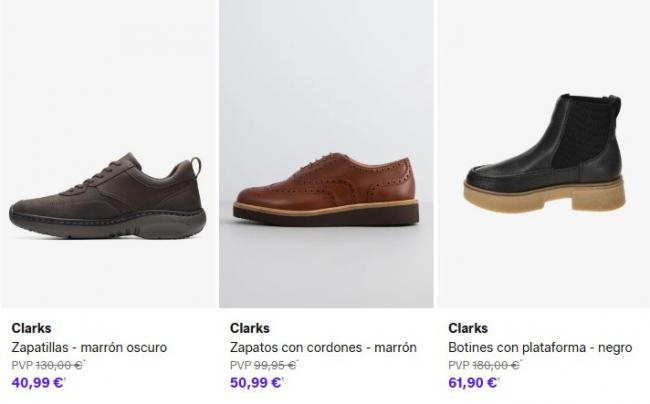Viewport: 650px width, 404px height.
Task: Click the beige crepe sole of the black boot
Action: 545,196
